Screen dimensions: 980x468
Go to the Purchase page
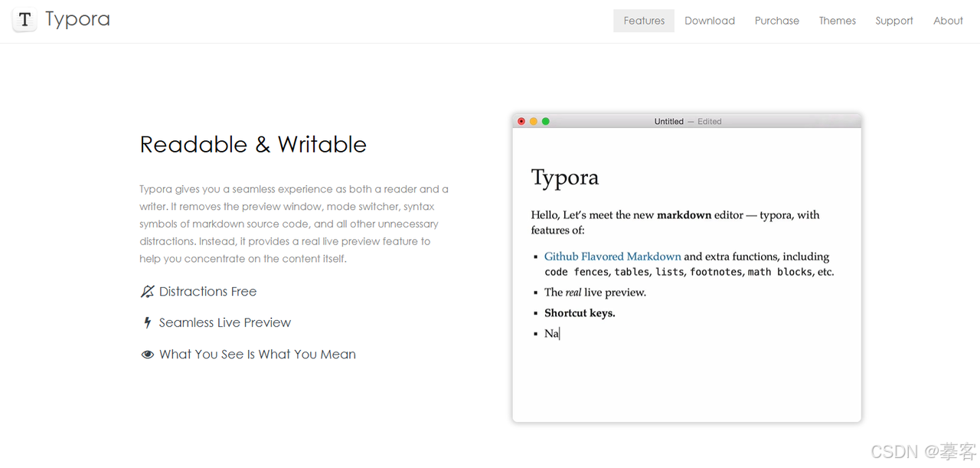(x=777, y=21)
